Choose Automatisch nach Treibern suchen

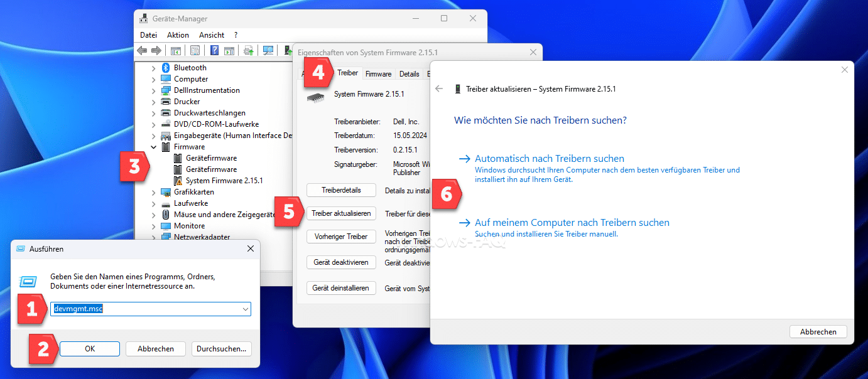point(549,159)
